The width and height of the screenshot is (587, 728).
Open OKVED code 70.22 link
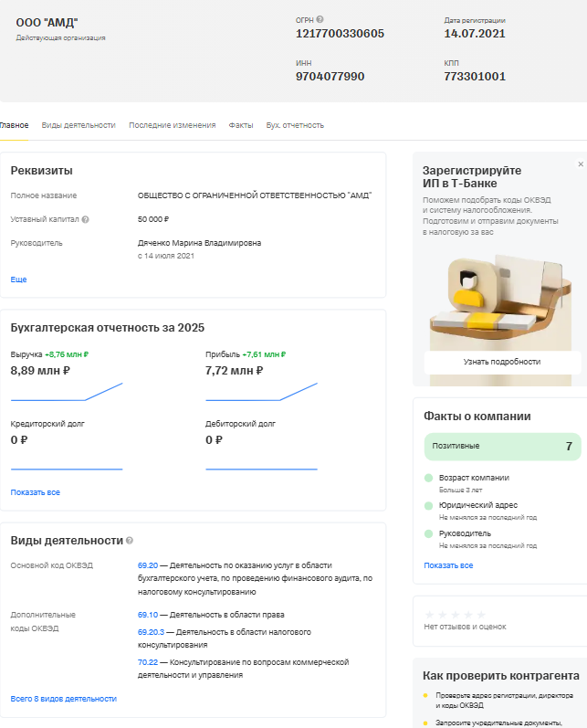[148, 662]
